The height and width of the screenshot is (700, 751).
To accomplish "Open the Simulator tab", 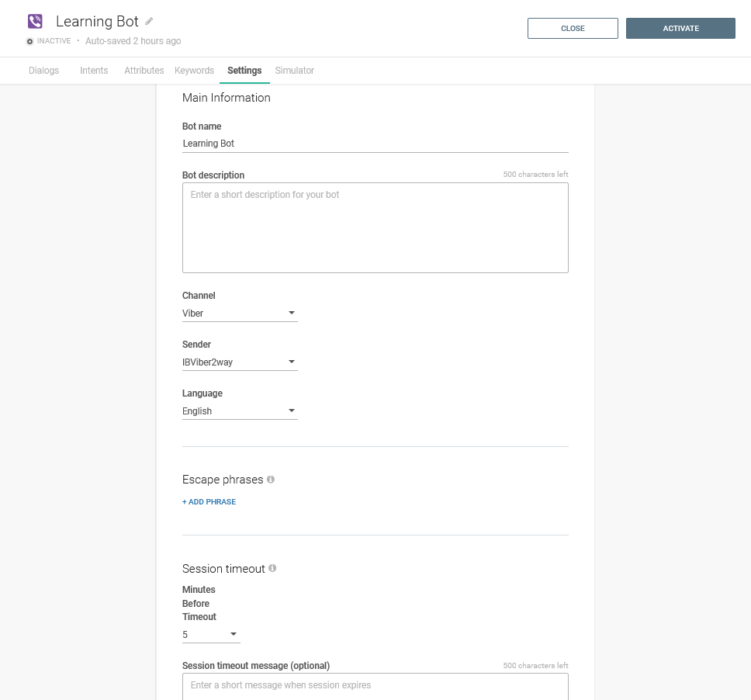I will coord(294,70).
